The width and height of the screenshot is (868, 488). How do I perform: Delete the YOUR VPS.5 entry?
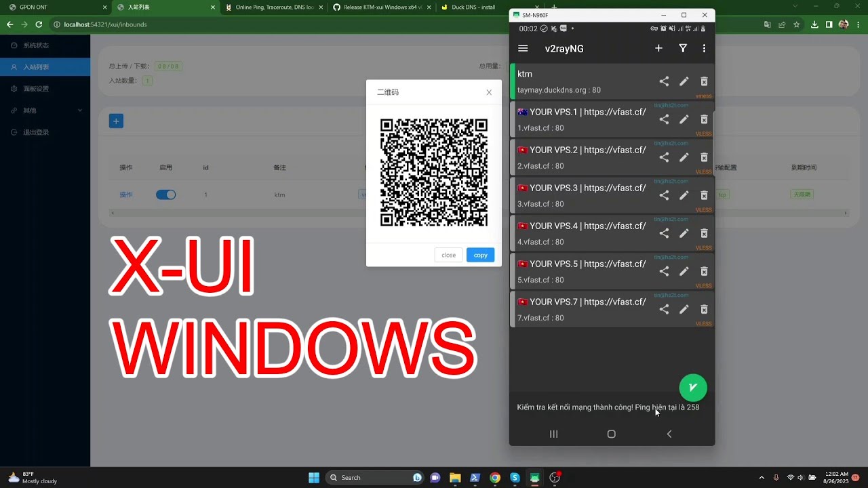(x=704, y=271)
